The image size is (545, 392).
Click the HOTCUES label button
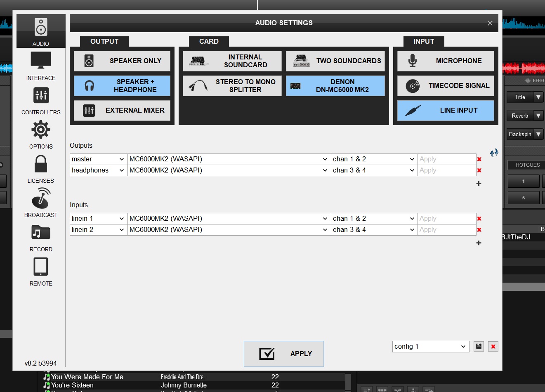point(526,165)
